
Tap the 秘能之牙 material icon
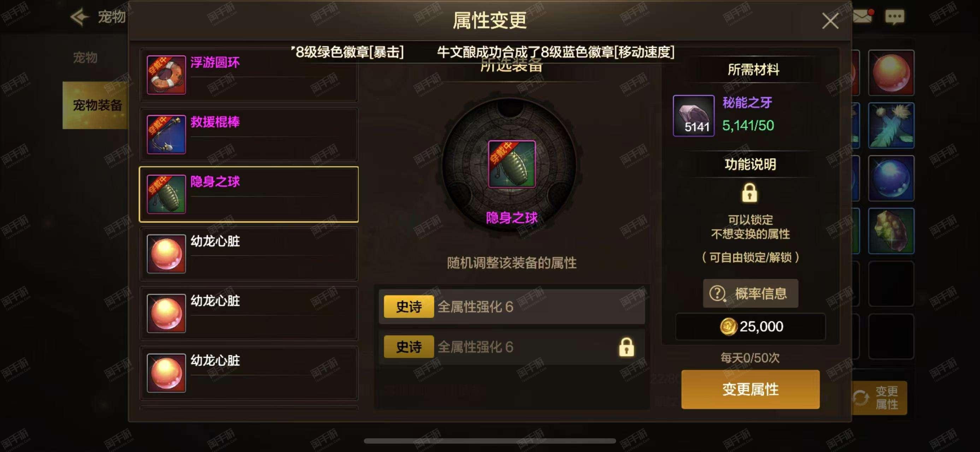693,115
